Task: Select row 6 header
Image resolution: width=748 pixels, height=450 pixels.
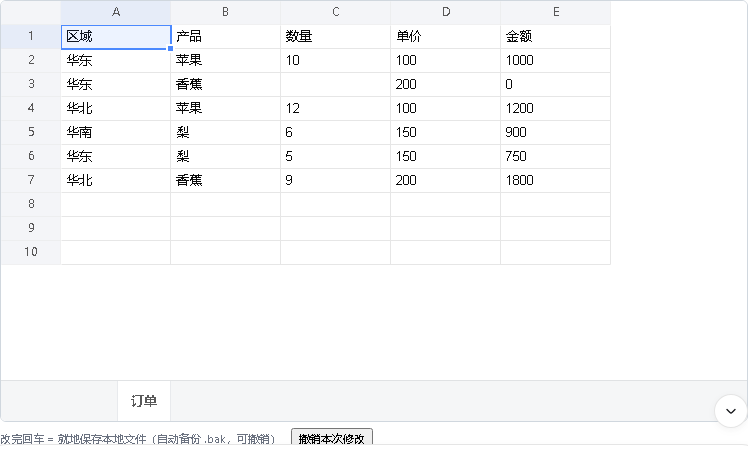Action: click(31, 156)
